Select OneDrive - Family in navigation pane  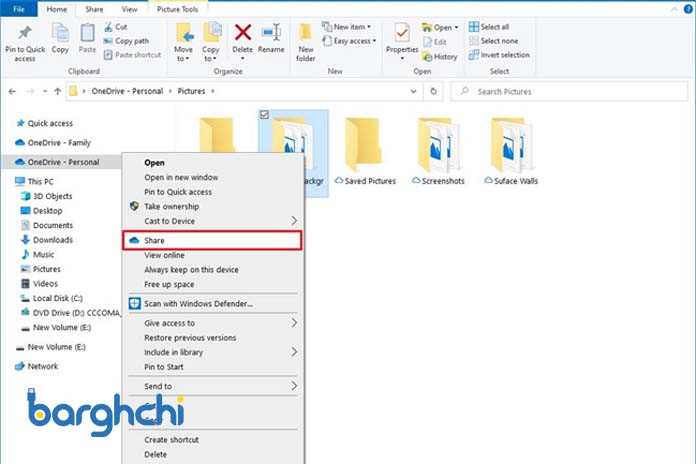coord(53,143)
